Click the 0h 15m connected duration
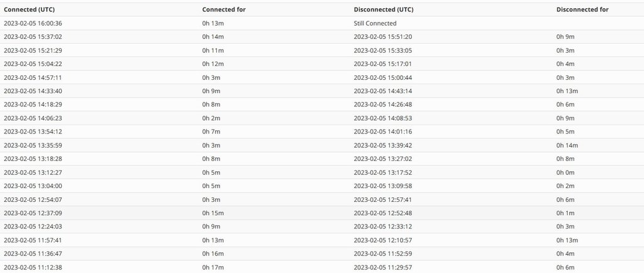Image resolution: width=644 pixels, height=273 pixels. pyautogui.click(x=213, y=213)
